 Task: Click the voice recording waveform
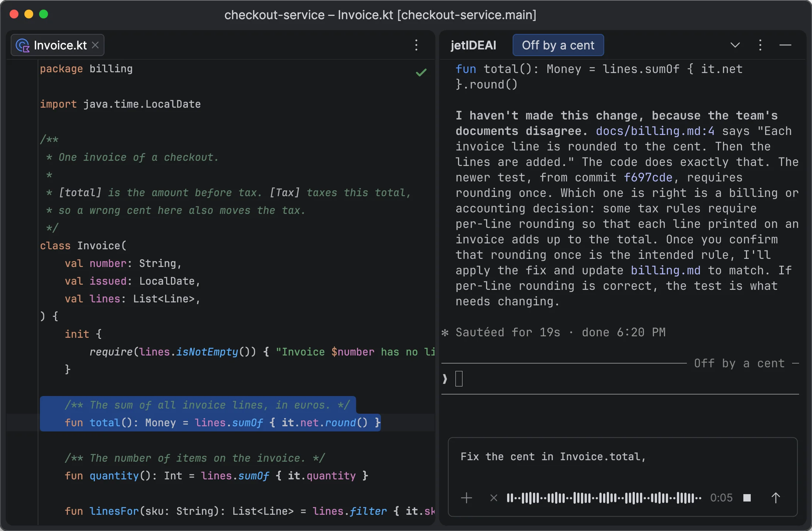[x=604, y=498]
